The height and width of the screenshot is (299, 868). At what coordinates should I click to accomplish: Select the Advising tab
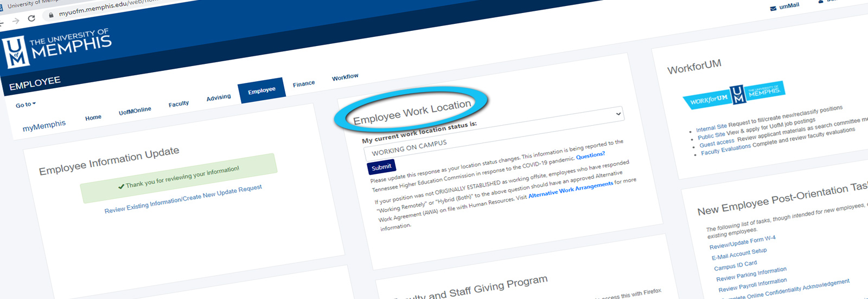[219, 97]
